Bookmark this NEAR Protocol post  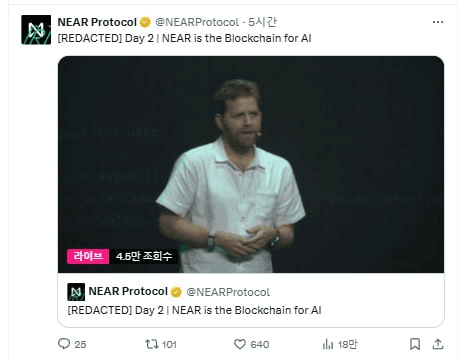click(x=415, y=344)
